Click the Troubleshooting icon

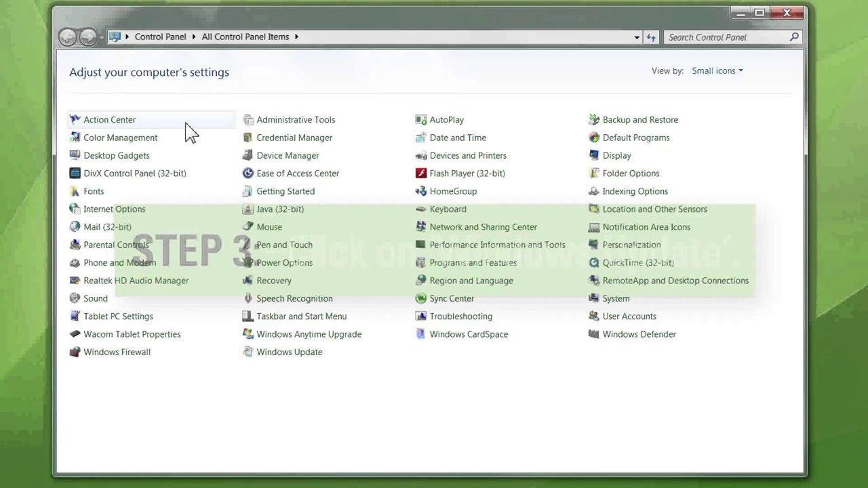coord(421,317)
